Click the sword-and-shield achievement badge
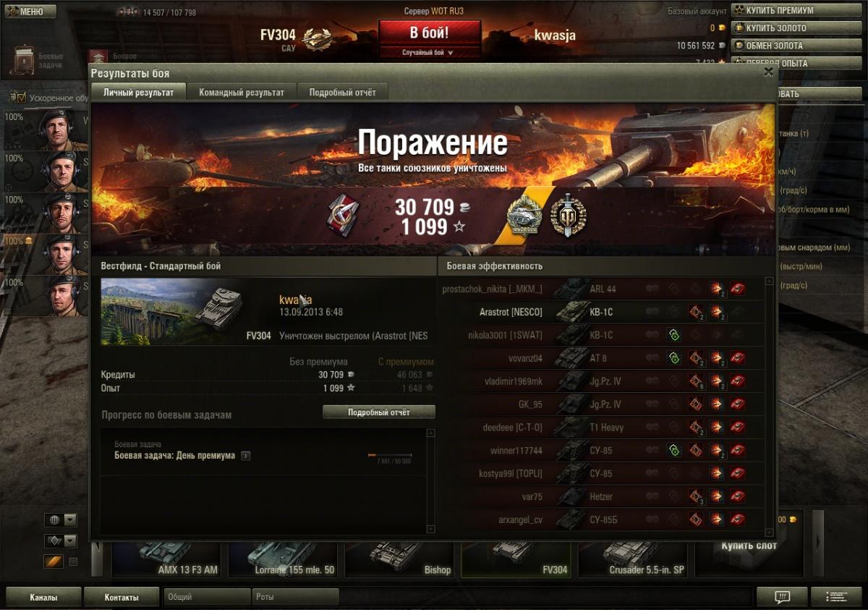 (569, 215)
